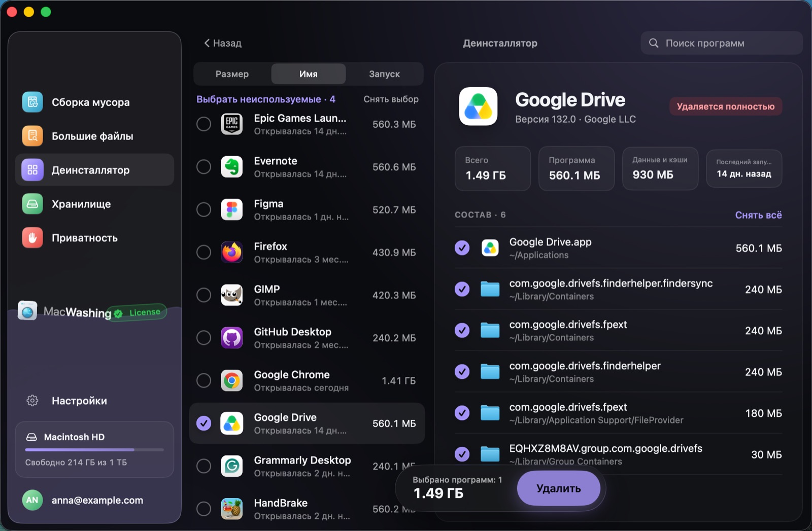
Task: Click the magnifier icon in search field
Action: 654,43
